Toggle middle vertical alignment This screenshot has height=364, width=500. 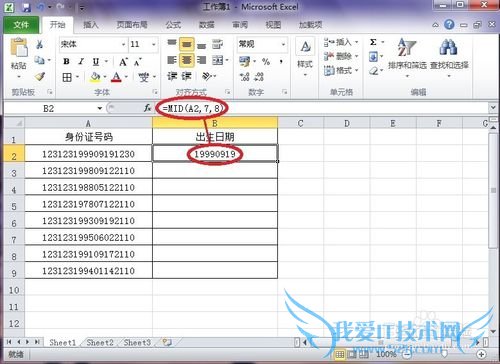click(187, 44)
